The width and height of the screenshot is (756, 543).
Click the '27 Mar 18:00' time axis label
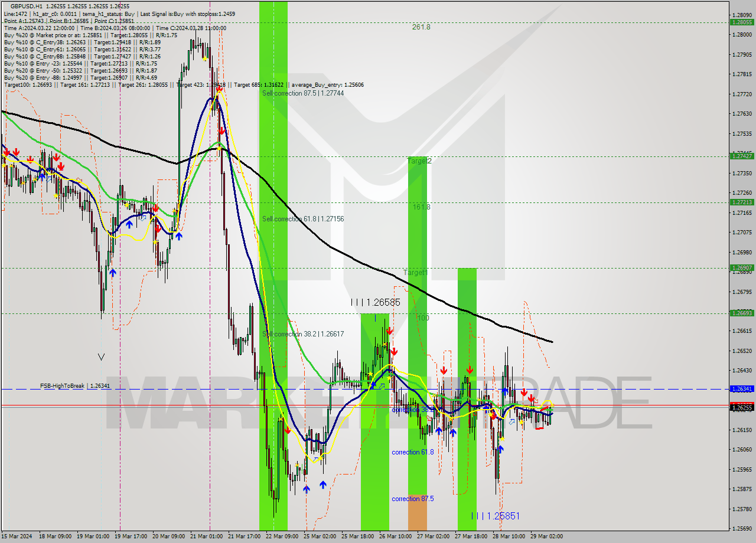471,537
